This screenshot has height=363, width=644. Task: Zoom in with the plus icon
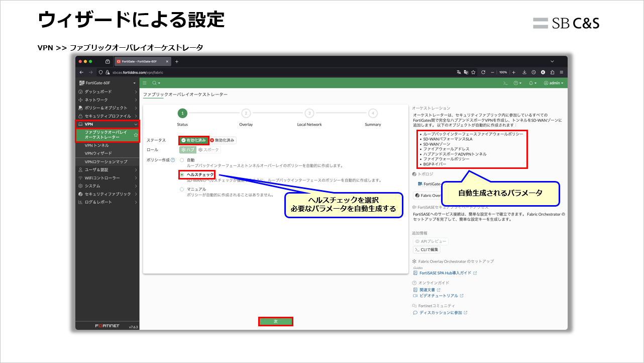pos(513,72)
